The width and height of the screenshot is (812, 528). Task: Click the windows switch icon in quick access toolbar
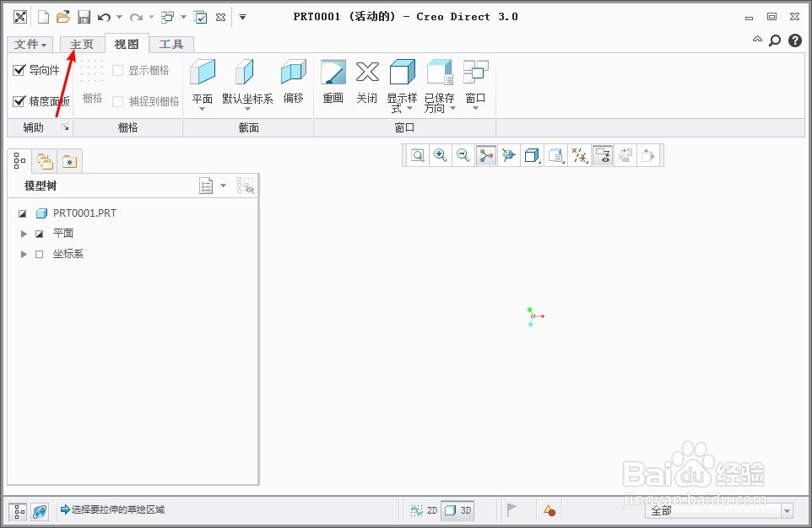(x=168, y=17)
